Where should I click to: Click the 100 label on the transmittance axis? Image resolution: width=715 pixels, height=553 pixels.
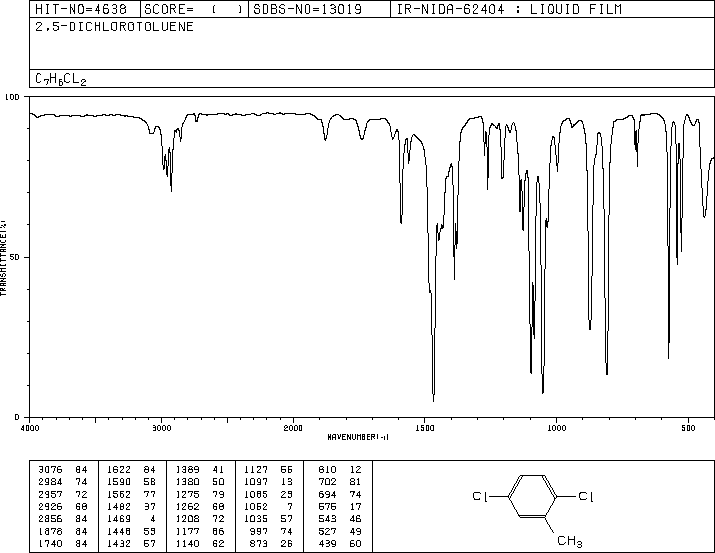(12, 97)
